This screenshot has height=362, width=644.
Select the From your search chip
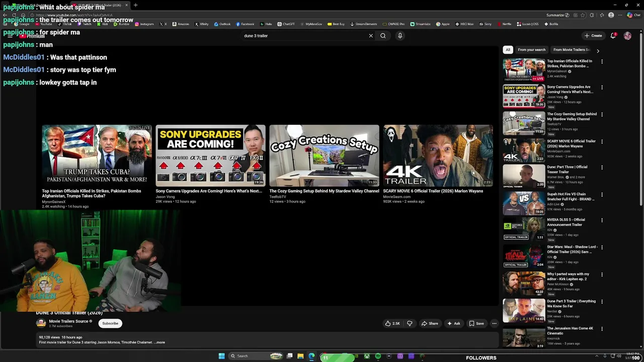coord(531,50)
